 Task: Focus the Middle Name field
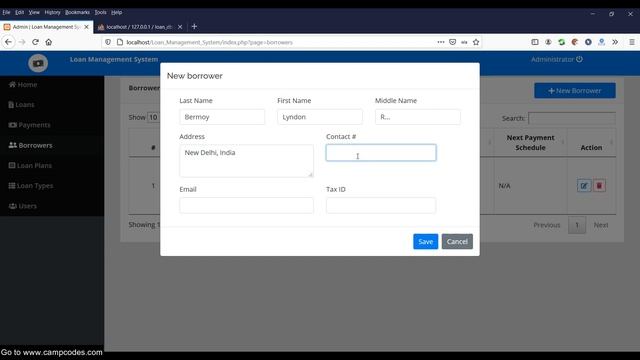(x=418, y=117)
